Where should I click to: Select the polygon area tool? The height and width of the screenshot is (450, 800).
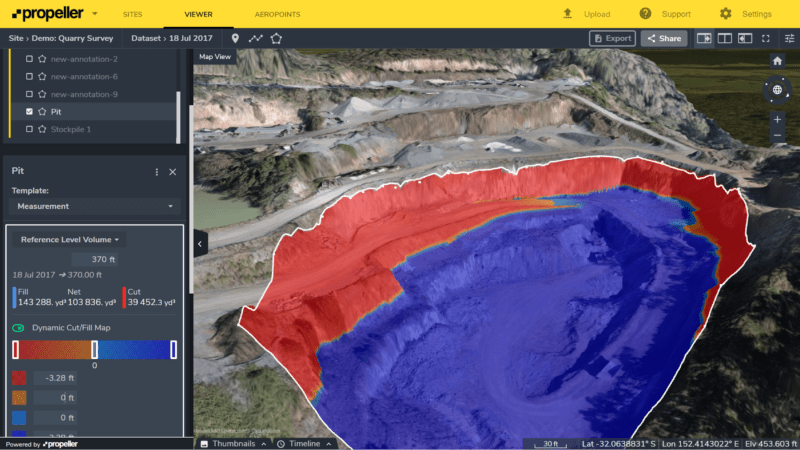[276, 38]
